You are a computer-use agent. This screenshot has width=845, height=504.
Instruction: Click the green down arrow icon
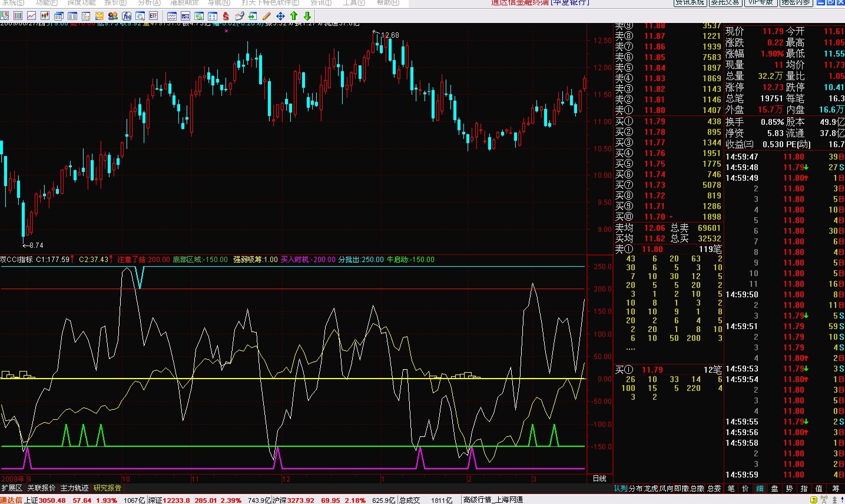pos(307,16)
